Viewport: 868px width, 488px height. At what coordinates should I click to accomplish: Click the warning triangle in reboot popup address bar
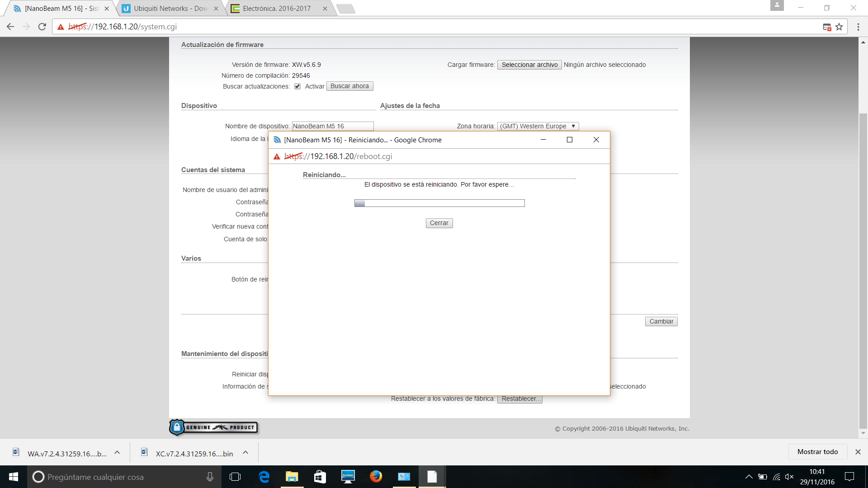click(277, 156)
